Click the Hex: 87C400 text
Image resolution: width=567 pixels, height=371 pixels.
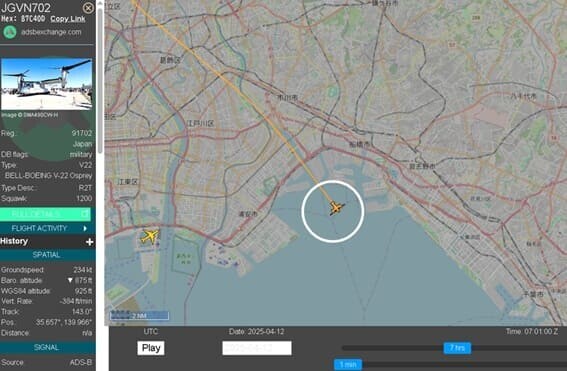pyautogui.click(x=23, y=19)
